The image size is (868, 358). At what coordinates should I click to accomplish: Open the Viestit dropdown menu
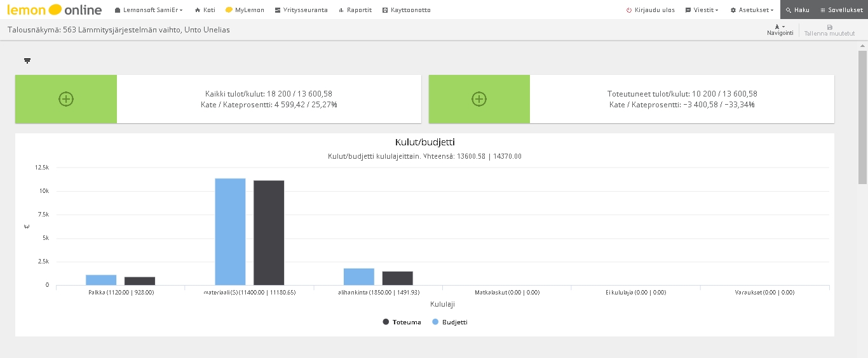[702, 10]
